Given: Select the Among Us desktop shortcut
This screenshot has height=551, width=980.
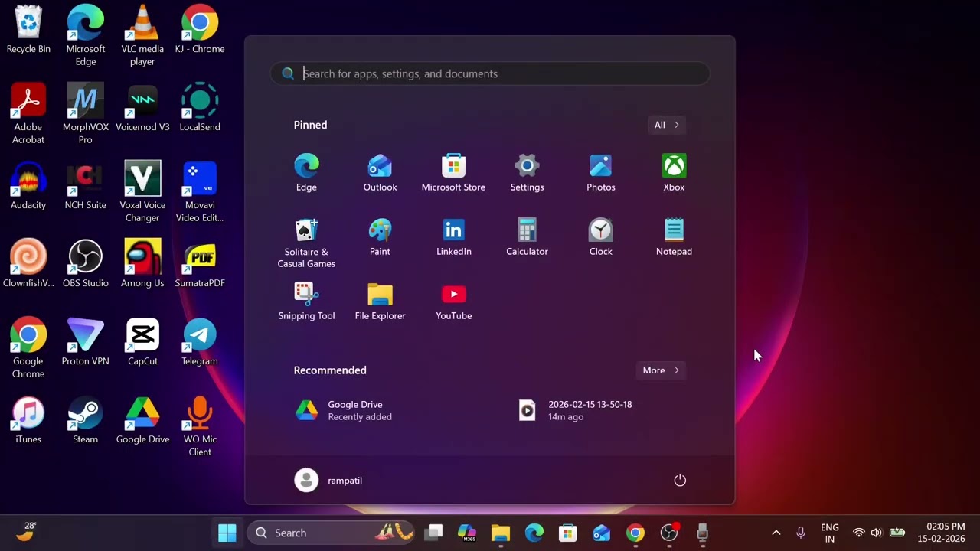Looking at the screenshot, I should coord(142,264).
